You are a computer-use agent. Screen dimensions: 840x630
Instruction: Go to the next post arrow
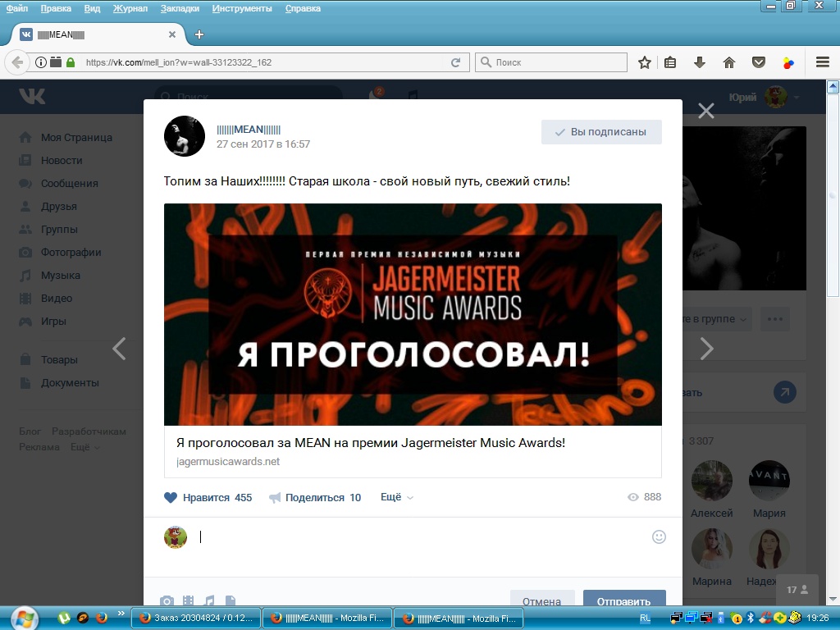pyautogui.click(x=707, y=349)
